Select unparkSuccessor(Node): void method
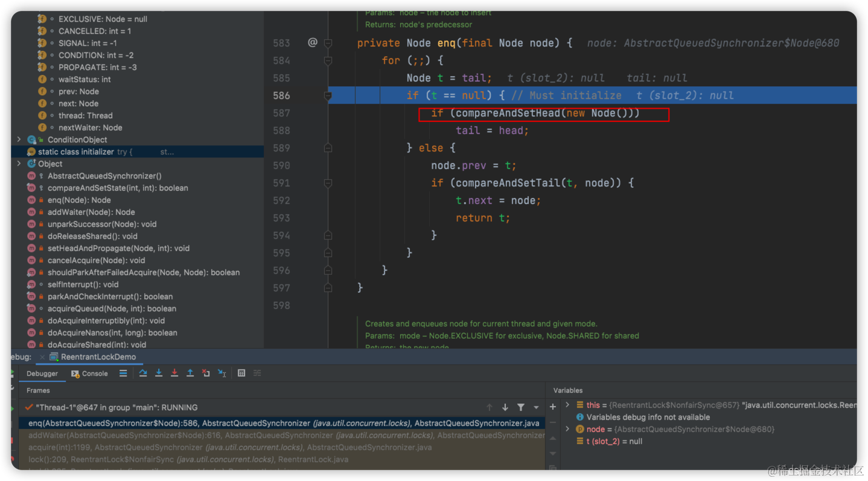The height and width of the screenshot is (481, 868). pos(102,224)
